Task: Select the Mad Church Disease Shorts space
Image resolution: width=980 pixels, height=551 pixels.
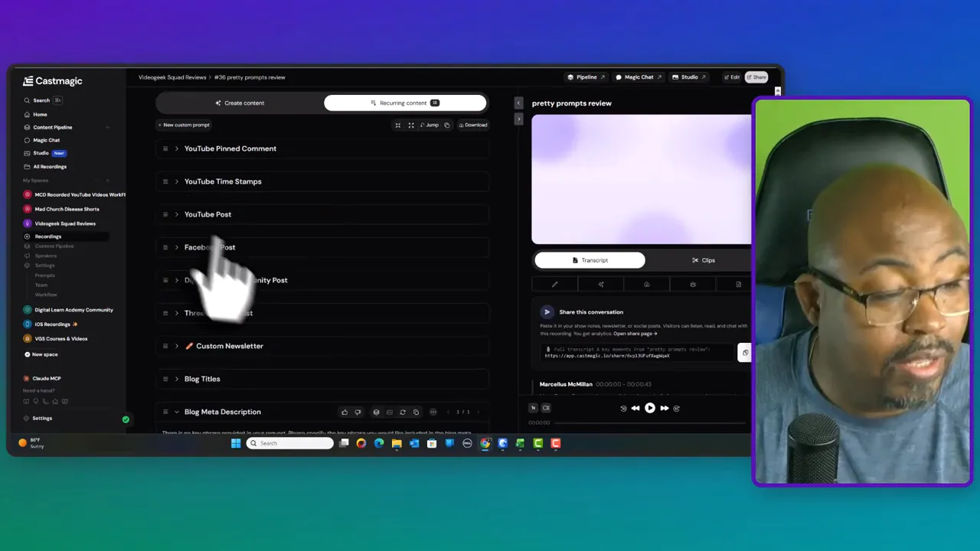Action: 61,209
